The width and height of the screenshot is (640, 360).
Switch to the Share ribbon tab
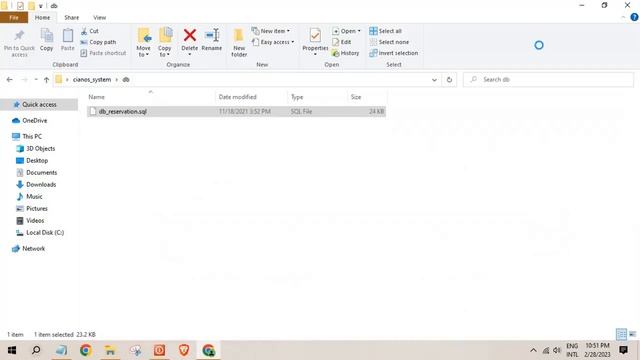tap(71, 18)
